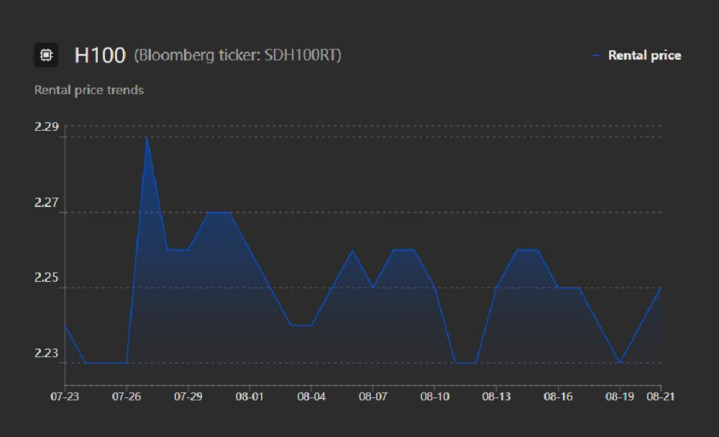
Task: Click the 07-26 date label on the x-axis
Action: [127, 397]
